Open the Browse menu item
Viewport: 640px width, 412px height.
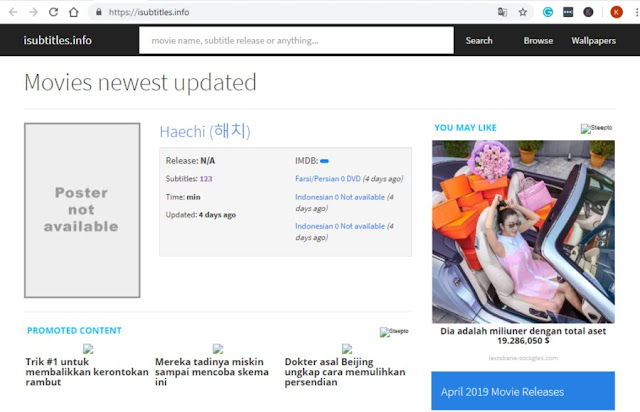(x=538, y=40)
